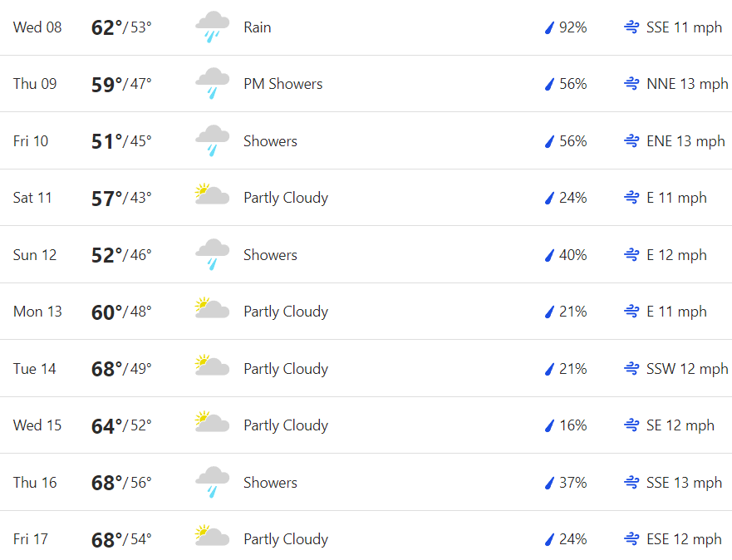Expand the Sun 12 Showers row
This screenshot has height=560, width=732.
coord(366,255)
